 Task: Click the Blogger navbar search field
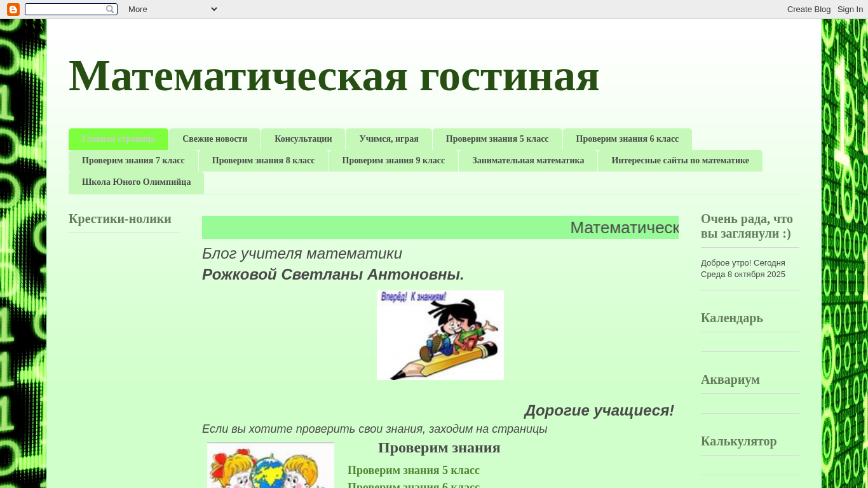[65, 10]
